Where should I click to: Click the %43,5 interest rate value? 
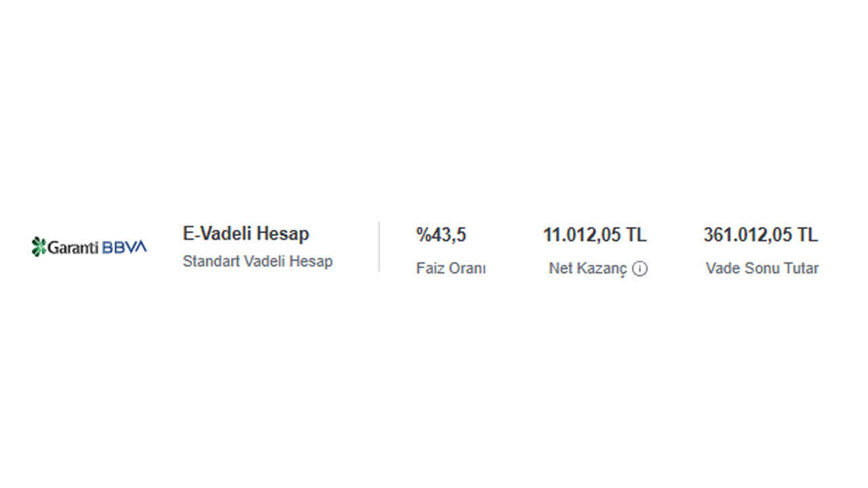(441, 235)
